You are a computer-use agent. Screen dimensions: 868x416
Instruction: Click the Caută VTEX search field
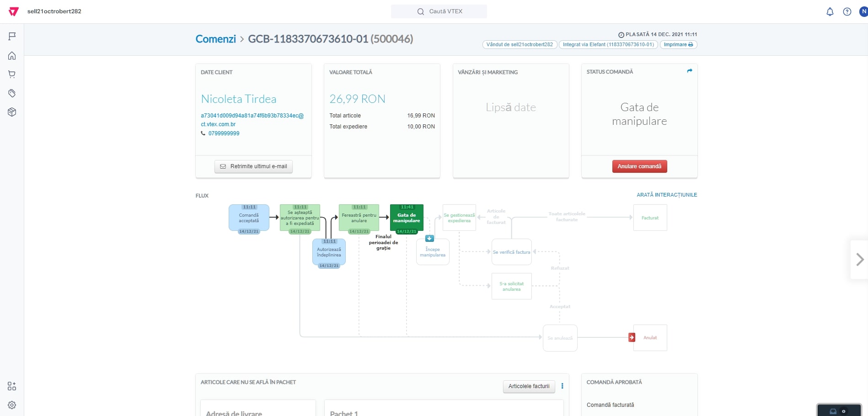pos(439,11)
